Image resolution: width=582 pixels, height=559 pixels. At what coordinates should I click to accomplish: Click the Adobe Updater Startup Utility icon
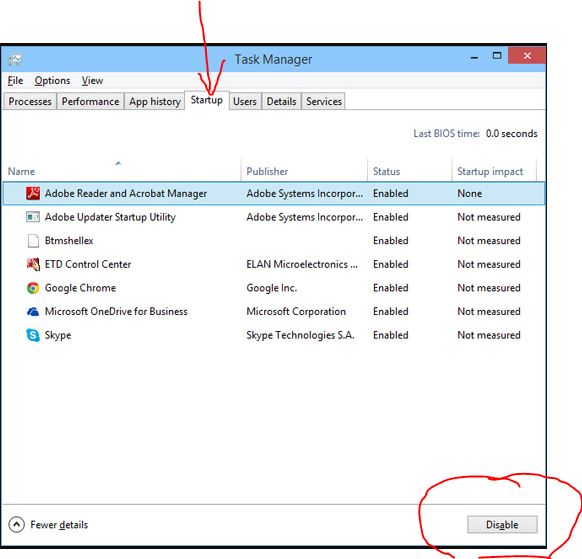click(33, 217)
